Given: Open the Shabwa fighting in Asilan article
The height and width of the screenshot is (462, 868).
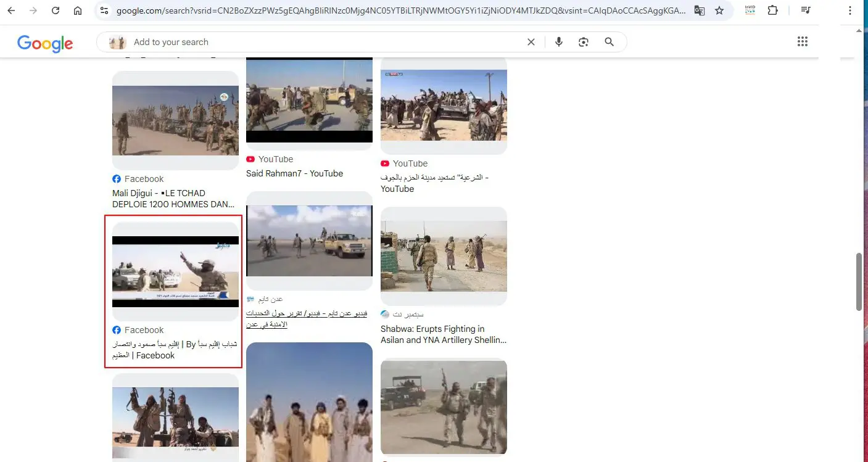Looking at the screenshot, I should point(444,334).
